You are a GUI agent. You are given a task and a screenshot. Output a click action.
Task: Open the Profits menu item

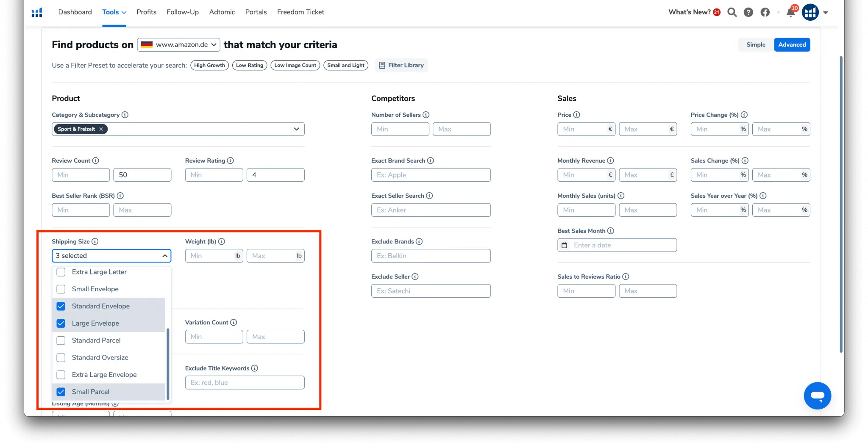coord(146,12)
